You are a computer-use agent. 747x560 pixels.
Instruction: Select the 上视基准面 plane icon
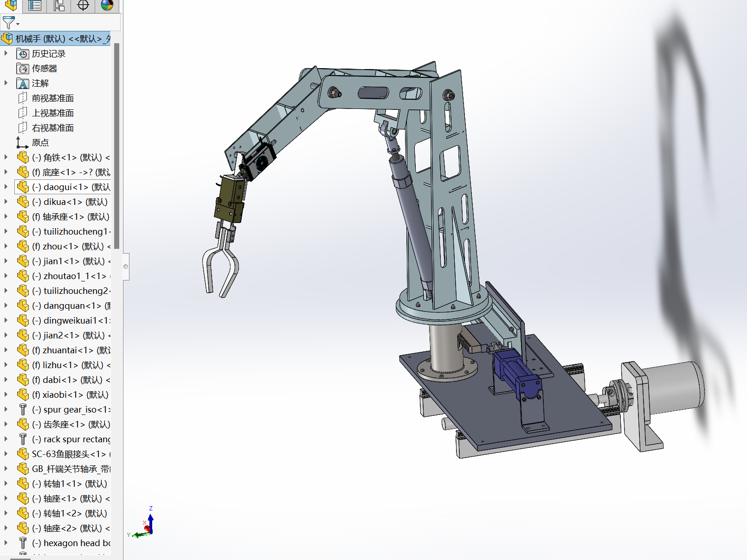tap(23, 113)
